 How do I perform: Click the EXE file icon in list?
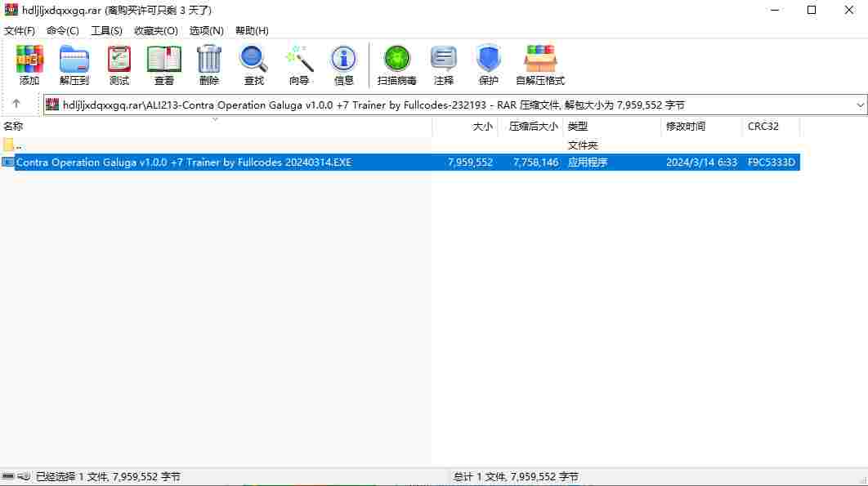7,163
